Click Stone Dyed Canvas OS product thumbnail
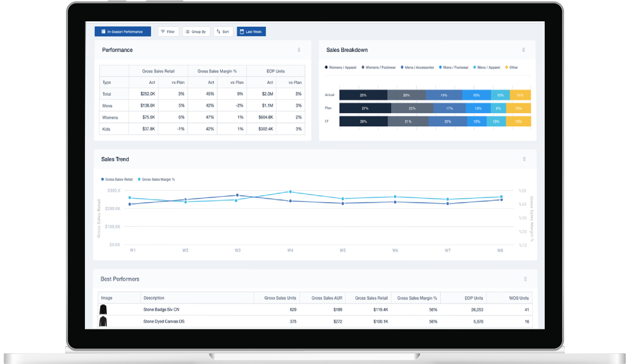 click(x=103, y=321)
